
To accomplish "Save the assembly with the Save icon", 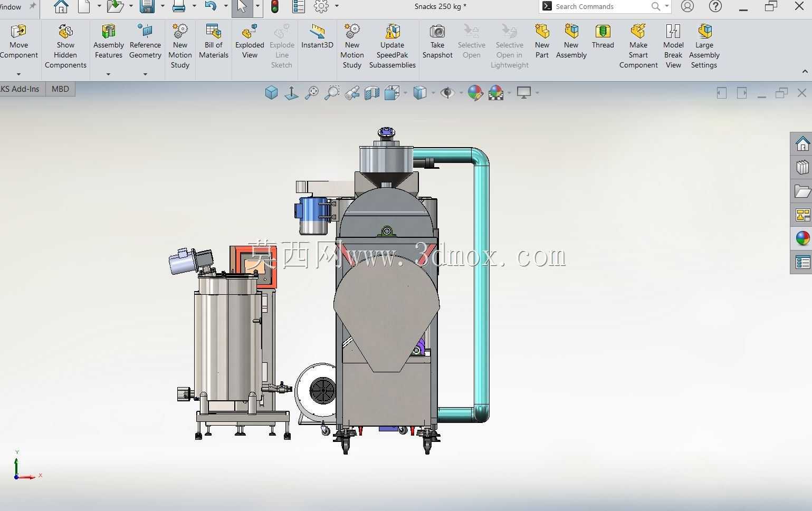I will [x=147, y=6].
